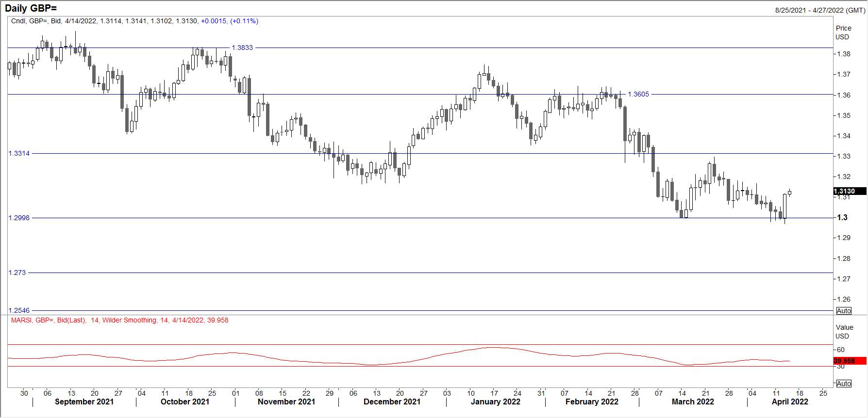Image resolution: width=868 pixels, height=418 pixels.
Task: Click the 1.29 price axis tick
Action: coord(844,238)
